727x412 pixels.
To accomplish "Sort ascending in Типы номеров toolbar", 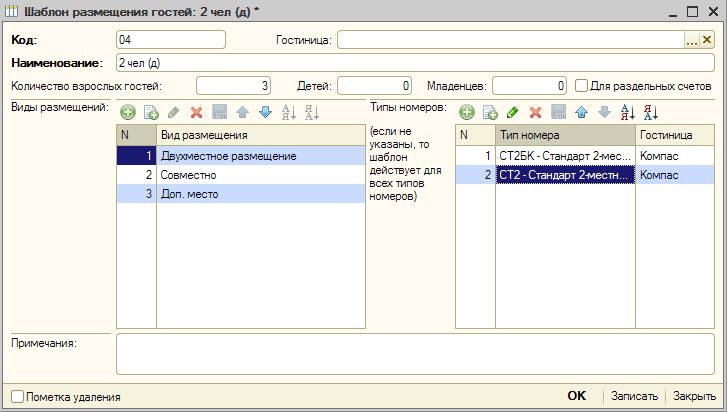I will (627, 112).
